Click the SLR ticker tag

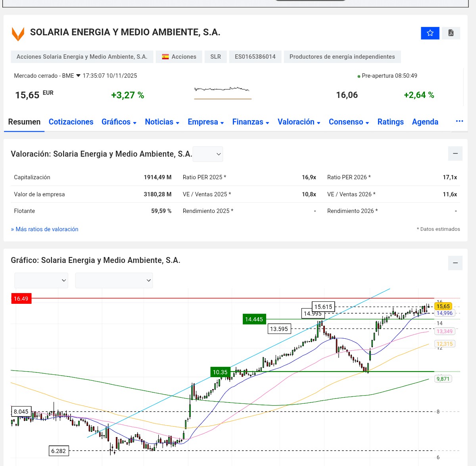pyautogui.click(x=216, y=57)
